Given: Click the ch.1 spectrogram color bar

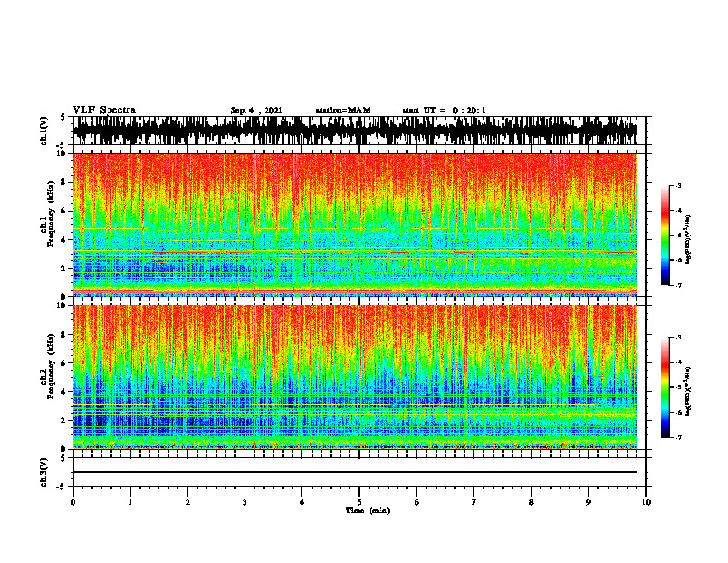Looking at the screenshot, I should (665, 236).
